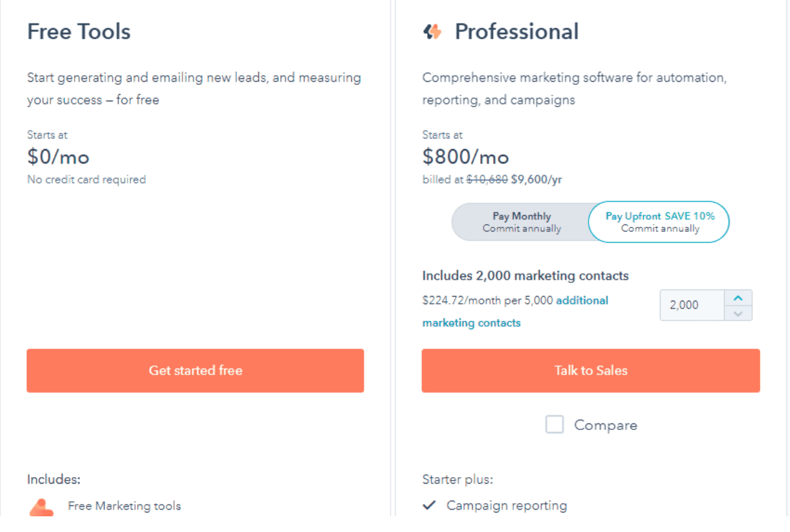Screen dimensions: 790x532
Task: Click the $800/mo price text
Action: point(466,157)
